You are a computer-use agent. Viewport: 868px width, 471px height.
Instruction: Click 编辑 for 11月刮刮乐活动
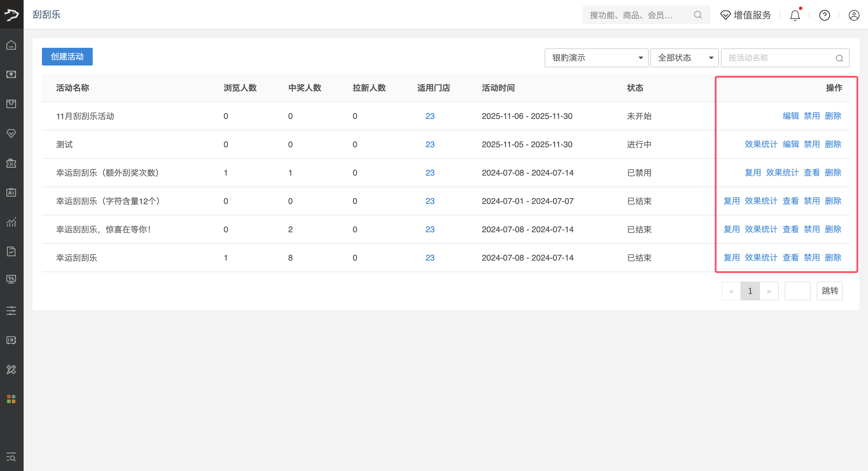coord(790,116)
